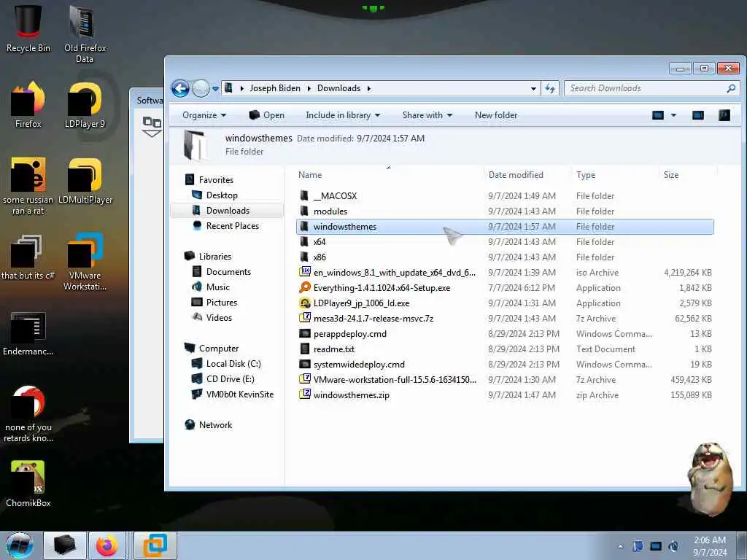Select the modules folder icon
The height and width of the screenshot is (560, 747).
[x=304, y=211]
